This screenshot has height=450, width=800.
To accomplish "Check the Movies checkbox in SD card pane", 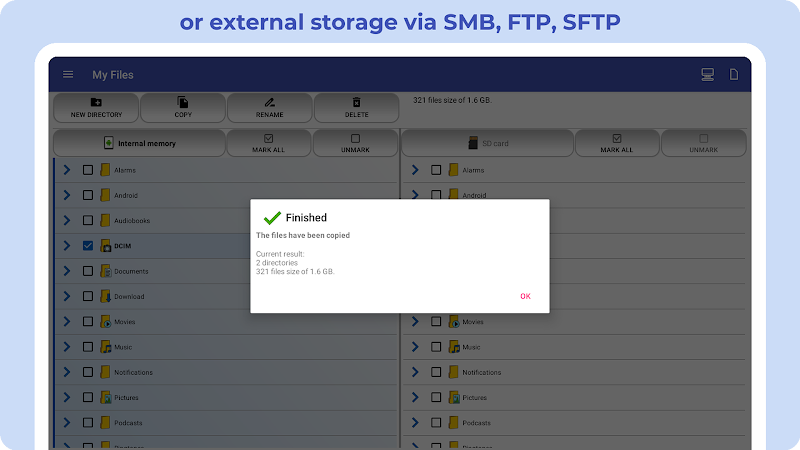I will (x=436, y=321).
